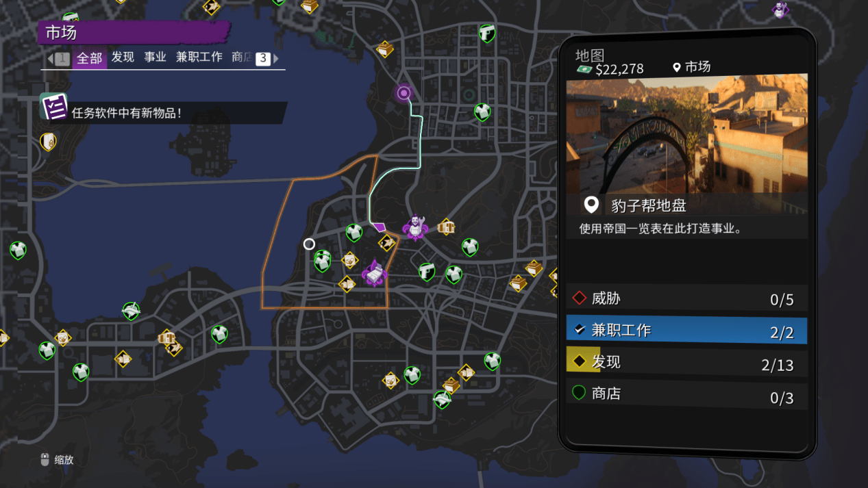Switch to the 发现 tab
Screen dimensions: 868x488
click(123, 57)
